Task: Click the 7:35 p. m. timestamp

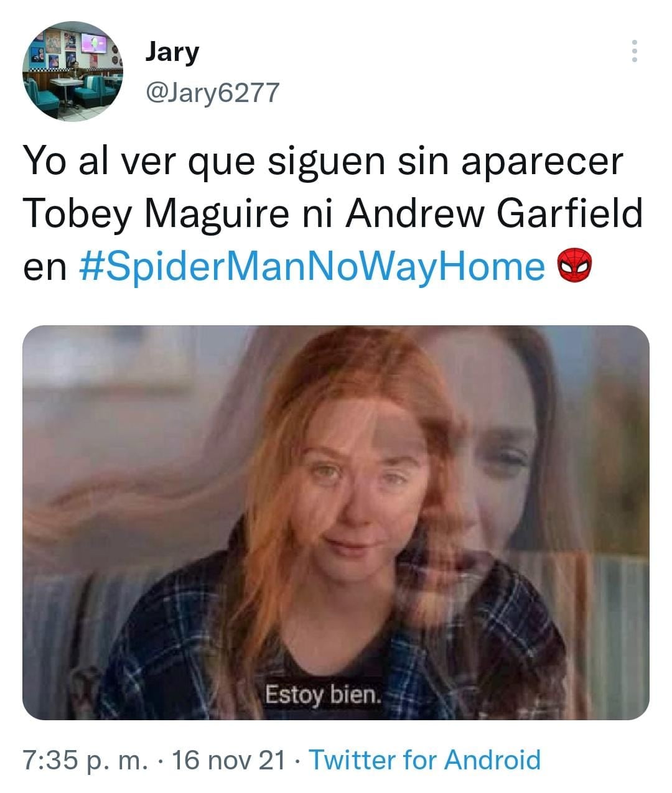Action: coord(85,759)
